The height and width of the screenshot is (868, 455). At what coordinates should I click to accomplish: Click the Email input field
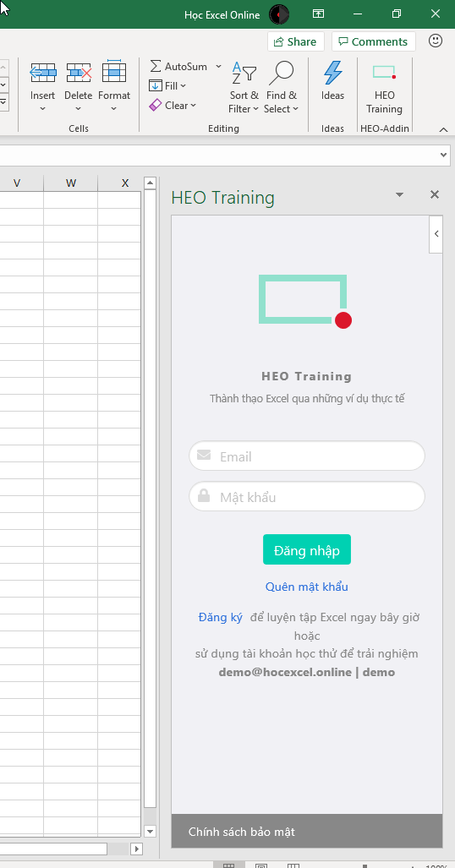(x=307, y=456)
